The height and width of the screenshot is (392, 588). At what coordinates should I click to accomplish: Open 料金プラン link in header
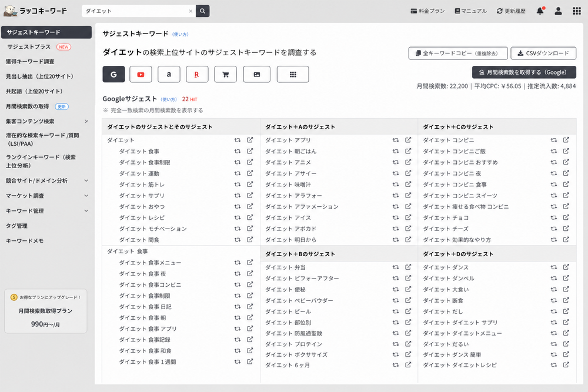click(x=427, y=11)
